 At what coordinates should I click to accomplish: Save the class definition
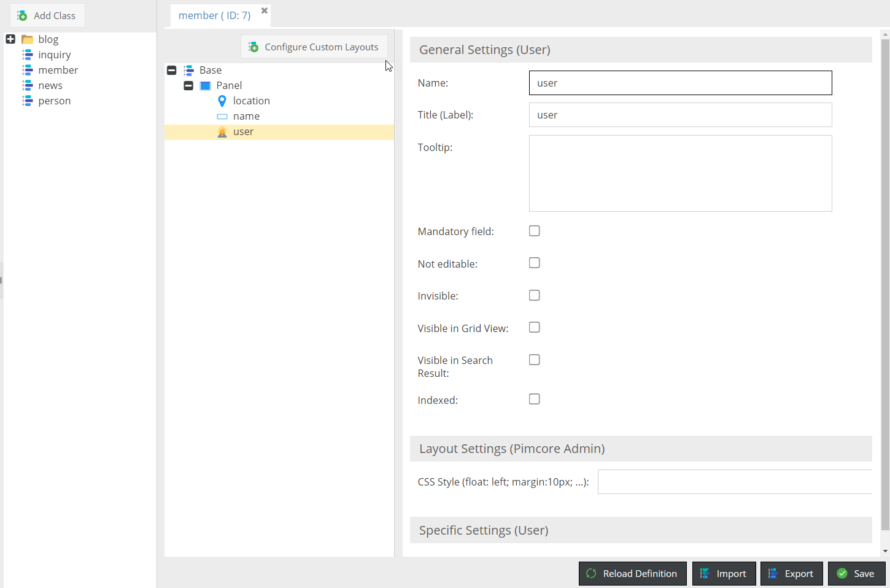(x=856, y=573)
